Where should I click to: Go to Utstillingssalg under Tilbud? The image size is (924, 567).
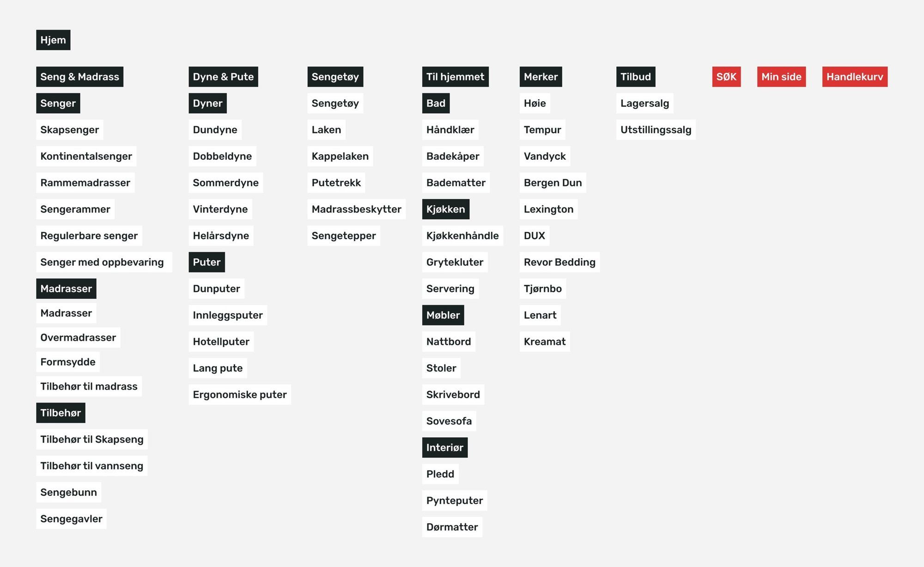coord(656,130)
